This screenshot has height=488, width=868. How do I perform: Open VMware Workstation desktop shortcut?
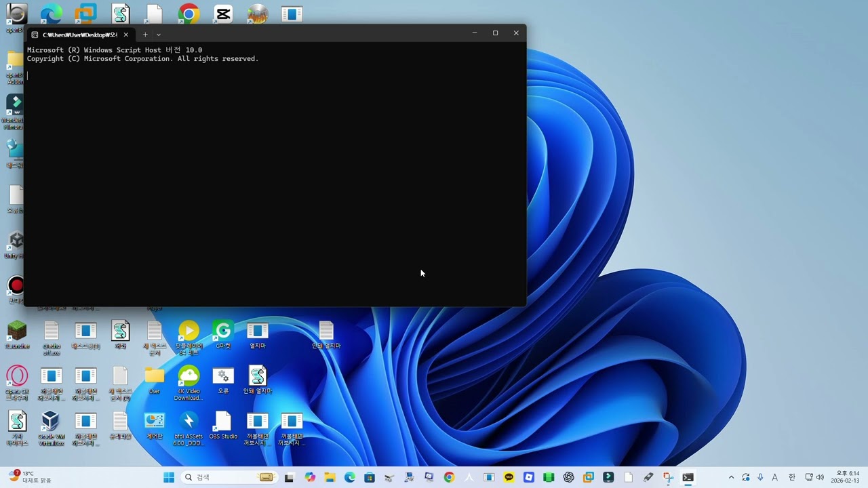point(86,14)
